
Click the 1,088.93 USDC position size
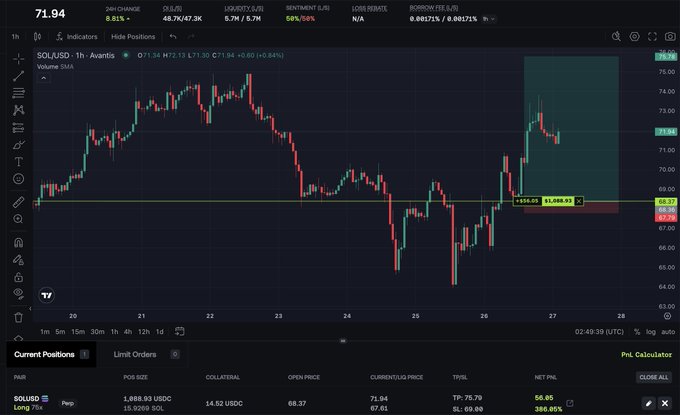click(147, 399)
